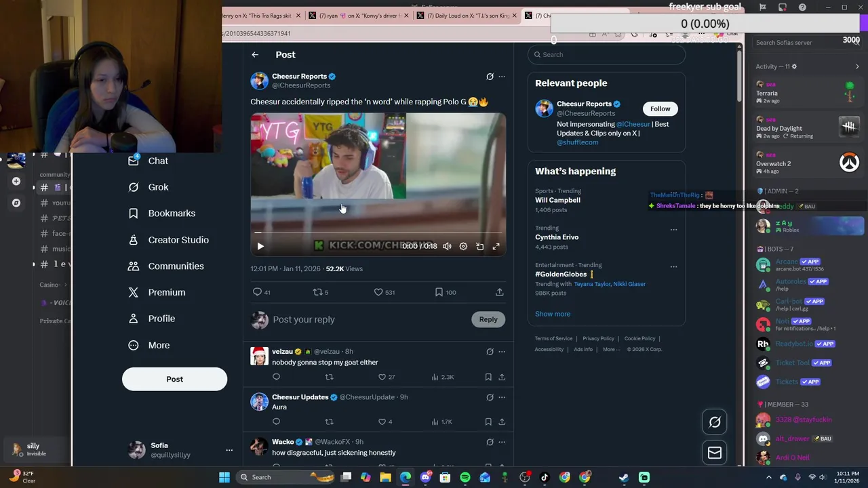Seek the video progress bar
This screenshot has height=488, width=868.
(x=378, y=232)
